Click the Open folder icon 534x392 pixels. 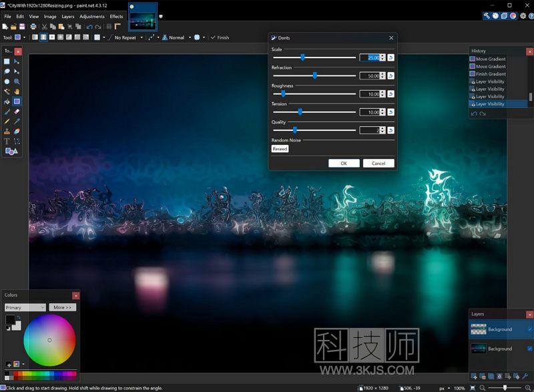coord(13,27)
